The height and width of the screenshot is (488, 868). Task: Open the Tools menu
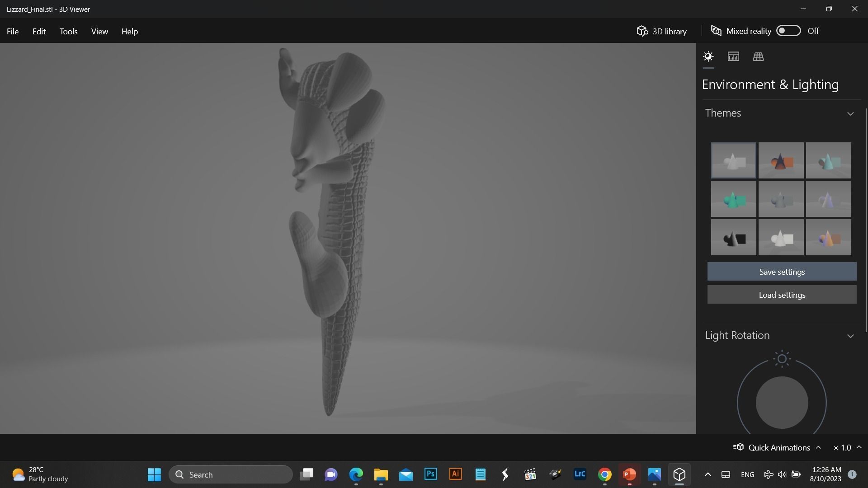point(69,31)
